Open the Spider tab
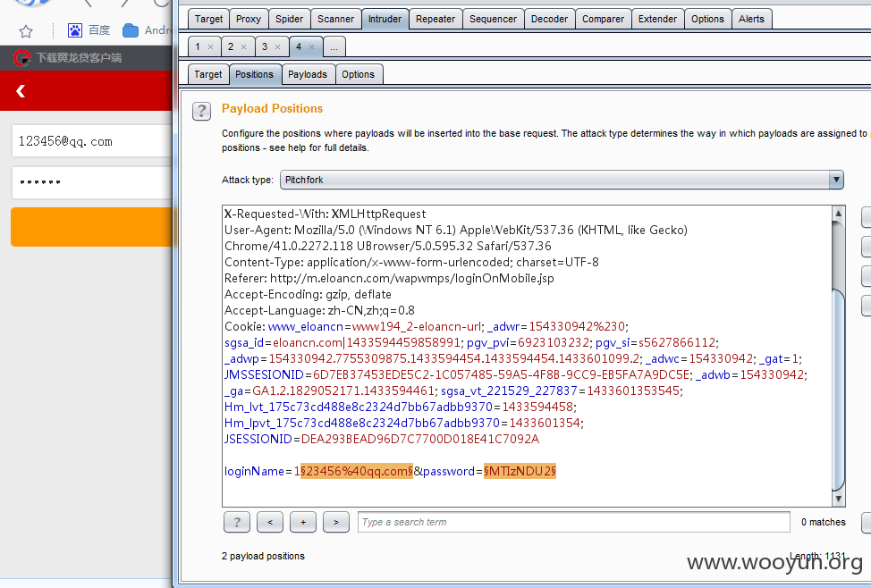Image resolution: width=871 pixels, height=588 pixels. click(290, 19)
